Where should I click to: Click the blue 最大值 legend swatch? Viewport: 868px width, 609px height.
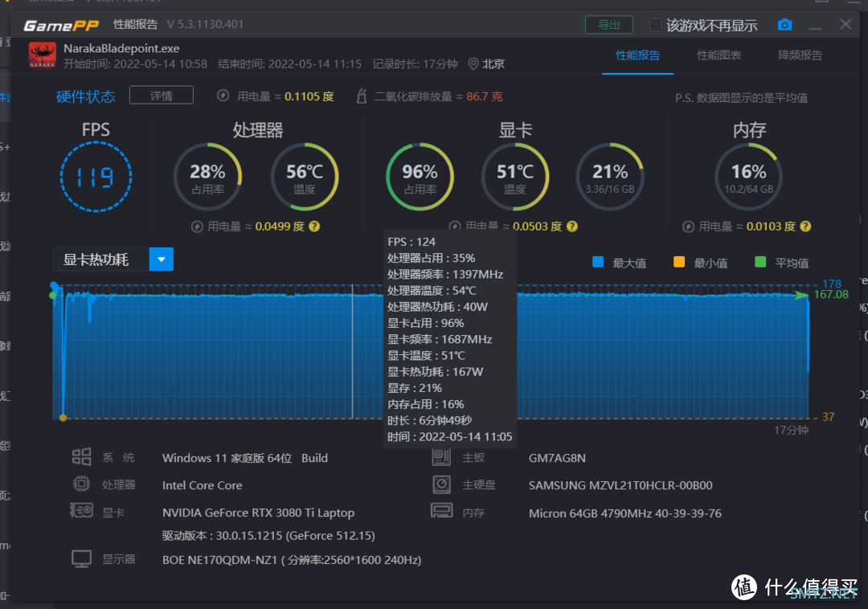point(598,262)
